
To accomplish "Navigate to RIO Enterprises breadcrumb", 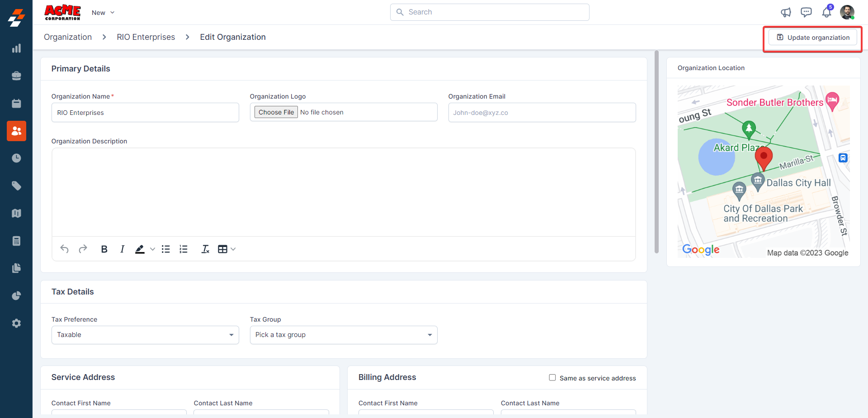I will pyautogui.click(x=146, y=37).
